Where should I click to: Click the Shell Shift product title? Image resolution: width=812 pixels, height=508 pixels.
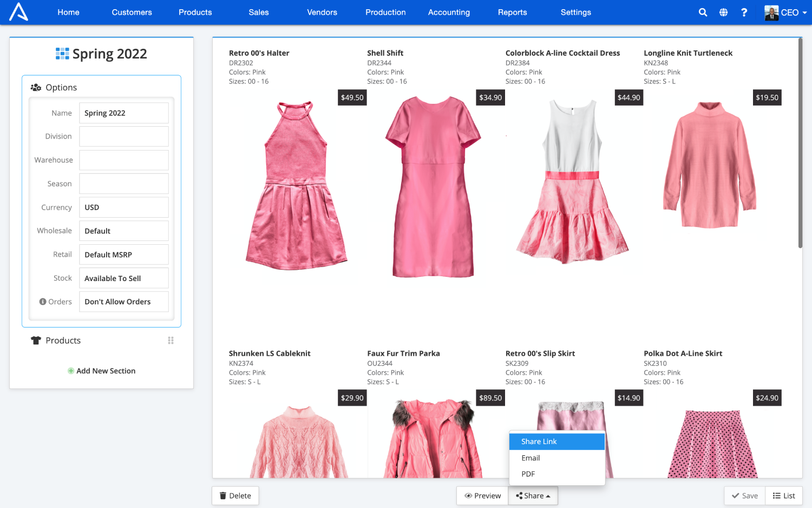pos(385,53)
